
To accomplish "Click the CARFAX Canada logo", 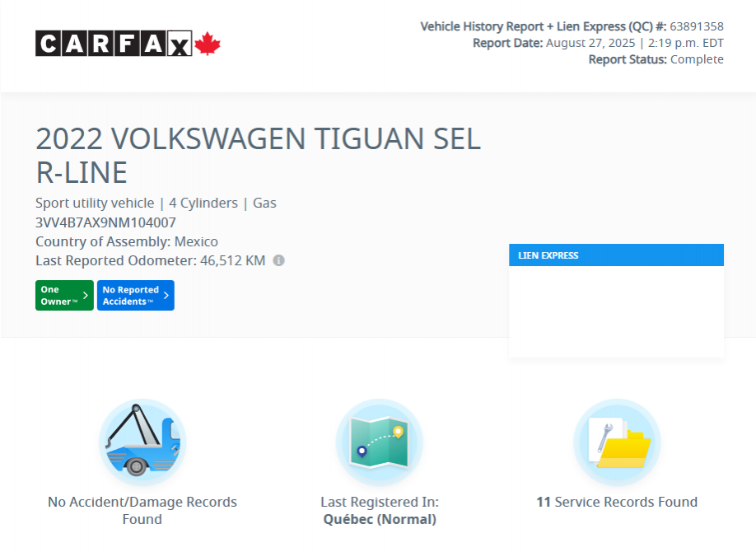I will pos(128,44).
